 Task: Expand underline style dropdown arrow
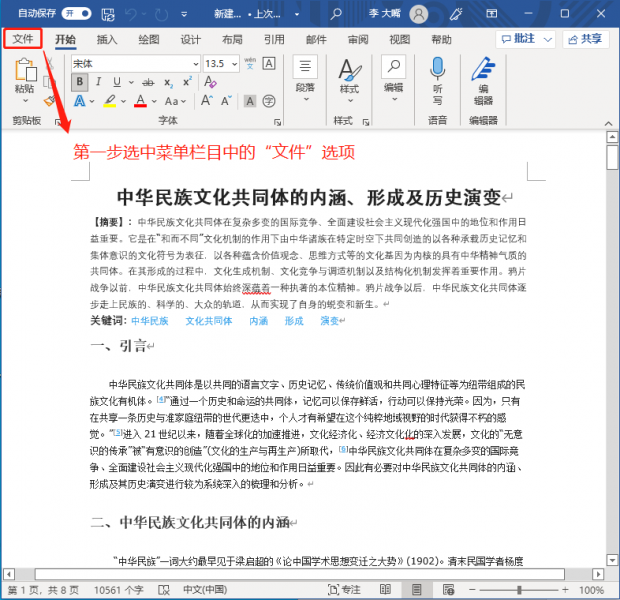pyautogui.click(x=131, y=82)
